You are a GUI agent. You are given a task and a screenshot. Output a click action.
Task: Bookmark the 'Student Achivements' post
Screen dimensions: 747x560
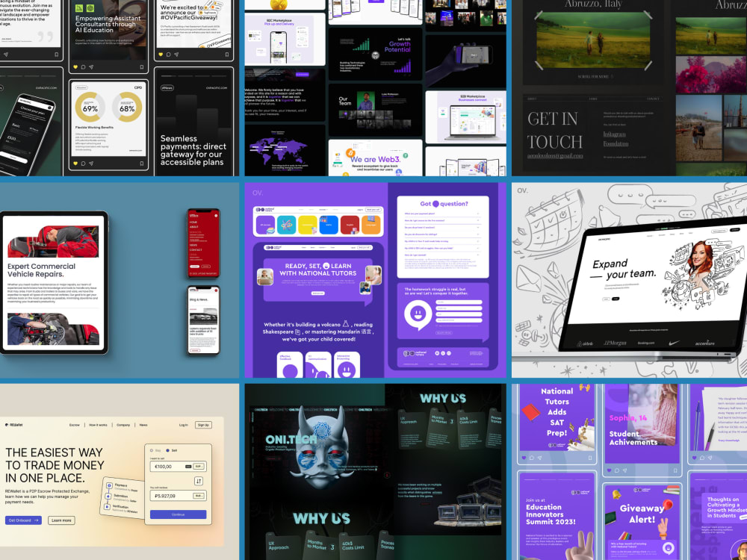[x=675, y=470]
